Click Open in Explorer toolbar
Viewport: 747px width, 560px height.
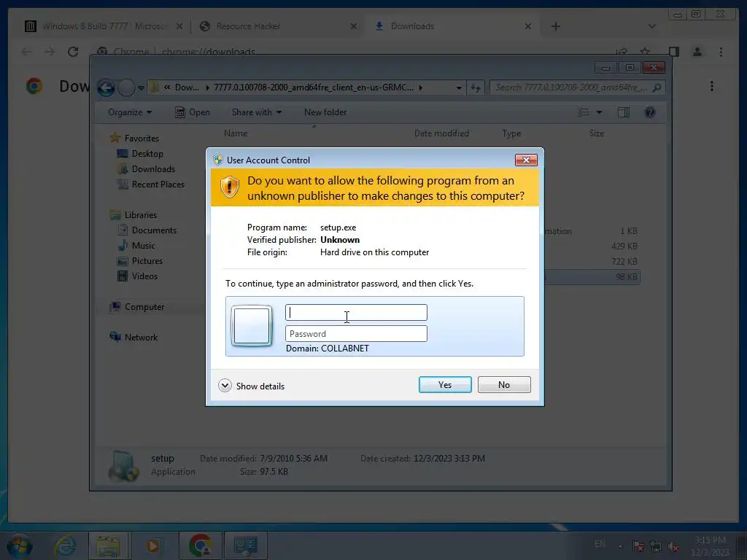click(x=193, y=112)
